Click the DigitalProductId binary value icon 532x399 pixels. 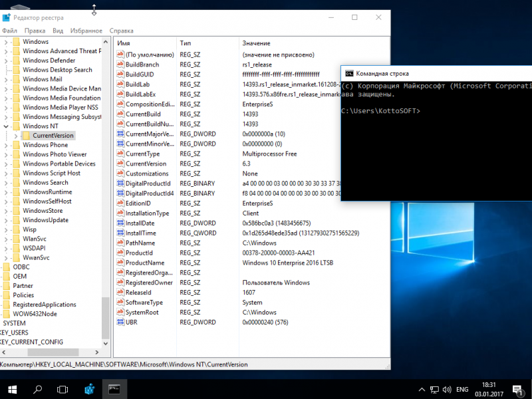pos(120,184)
